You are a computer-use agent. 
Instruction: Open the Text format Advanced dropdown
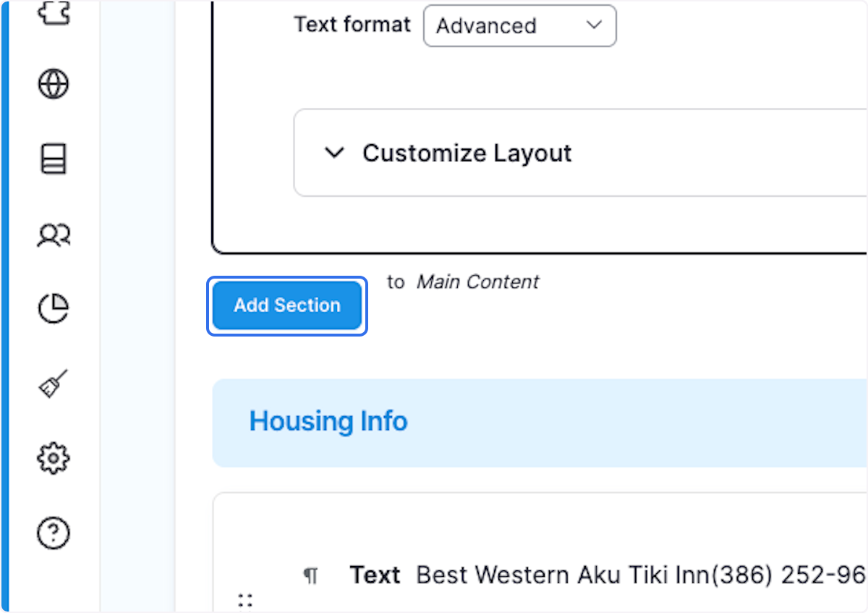[519, 25]
